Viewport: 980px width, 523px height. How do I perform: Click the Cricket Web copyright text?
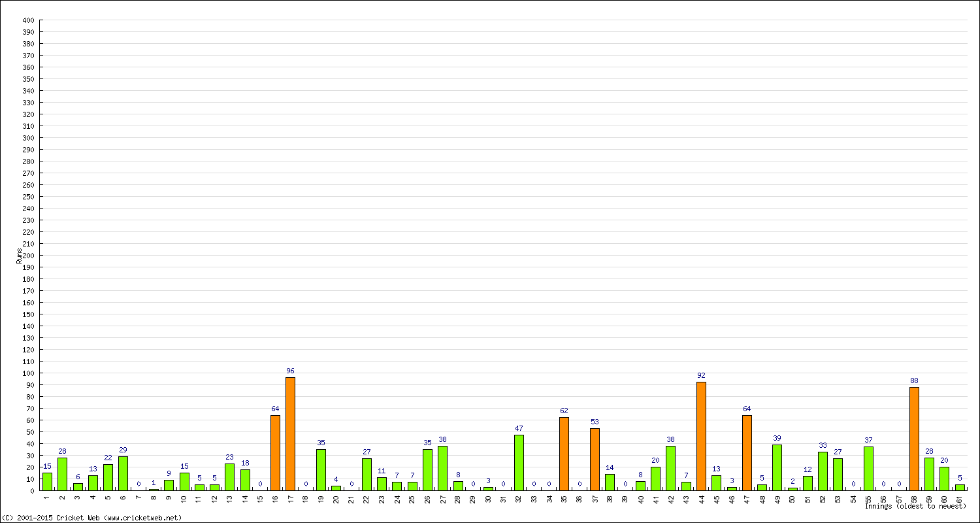pos(91,518)
